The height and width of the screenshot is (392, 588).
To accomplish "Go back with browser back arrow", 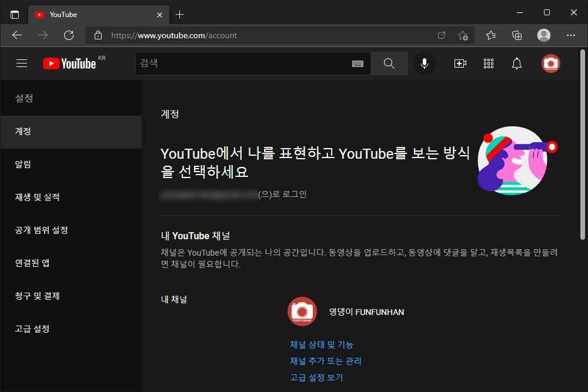I will (x=17, y=35).
